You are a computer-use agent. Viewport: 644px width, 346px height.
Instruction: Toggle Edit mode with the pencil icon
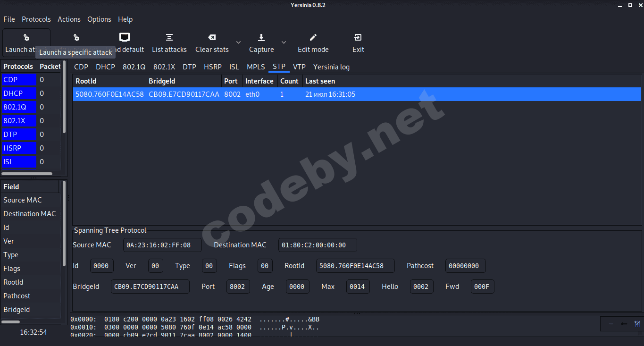313,37
